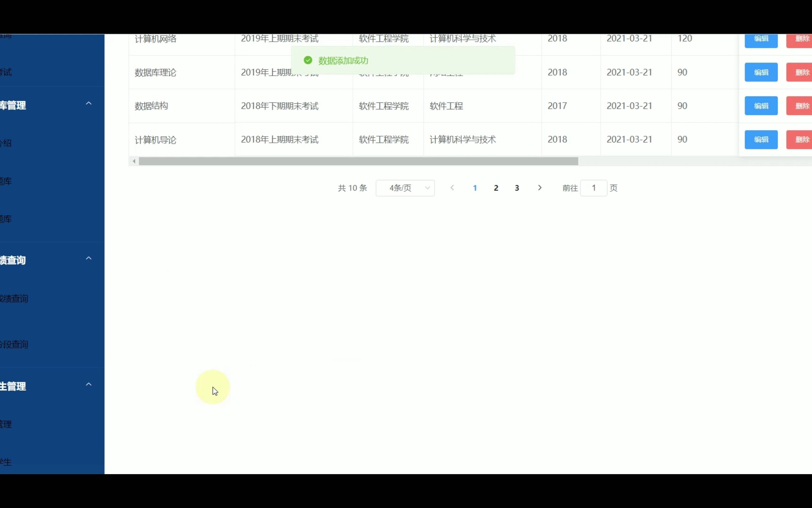Viewport: 812px width, 508px height.
Task: Select page 2 in pagination
Action: pyautogui.click(x=496, y=188)
